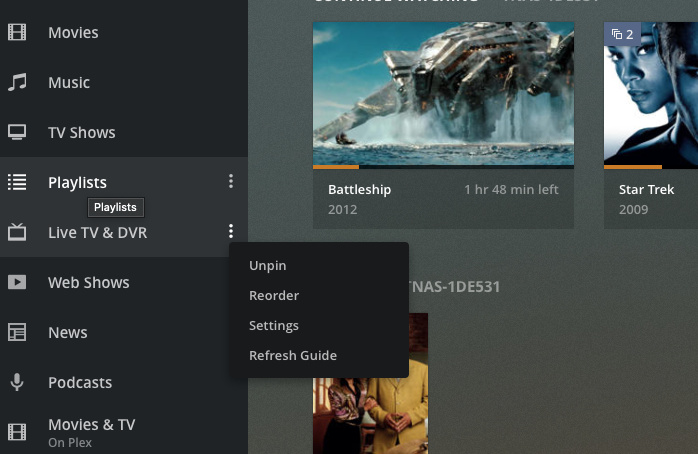Viewport: 698px width, 454px height.
Task: Click the Star Trek year 2009
Action: click(633, 210)
